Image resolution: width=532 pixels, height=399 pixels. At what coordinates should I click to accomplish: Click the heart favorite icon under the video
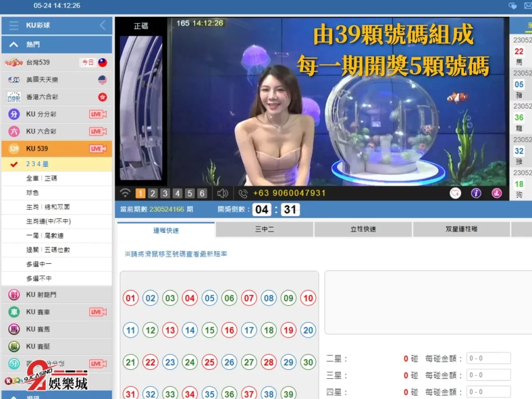point(455,193)
